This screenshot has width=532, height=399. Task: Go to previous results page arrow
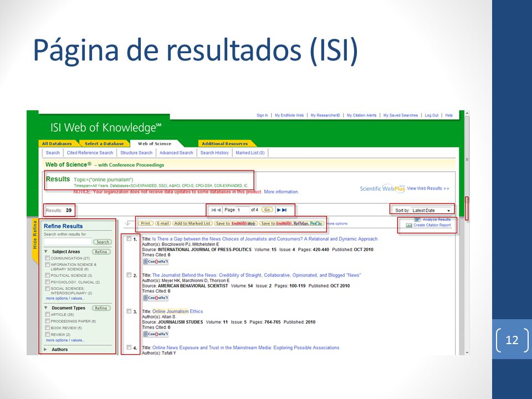(x=219, y=210)
